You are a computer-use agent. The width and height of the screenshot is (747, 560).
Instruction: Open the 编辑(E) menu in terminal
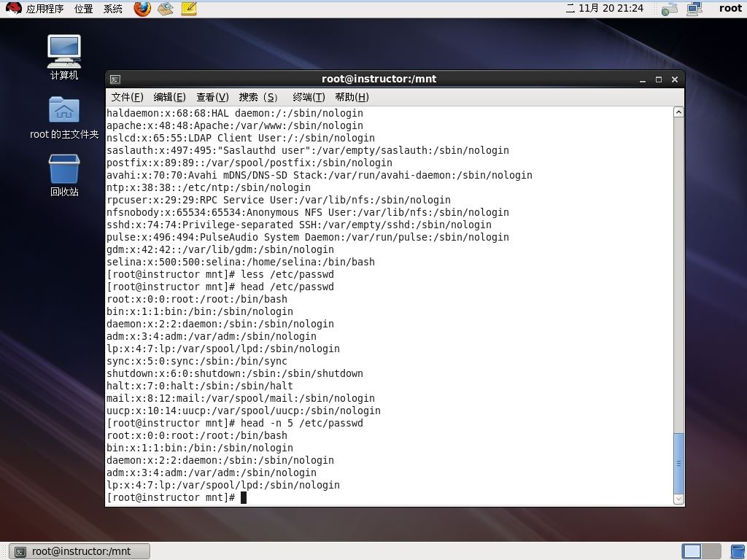(x=169, y=97)
